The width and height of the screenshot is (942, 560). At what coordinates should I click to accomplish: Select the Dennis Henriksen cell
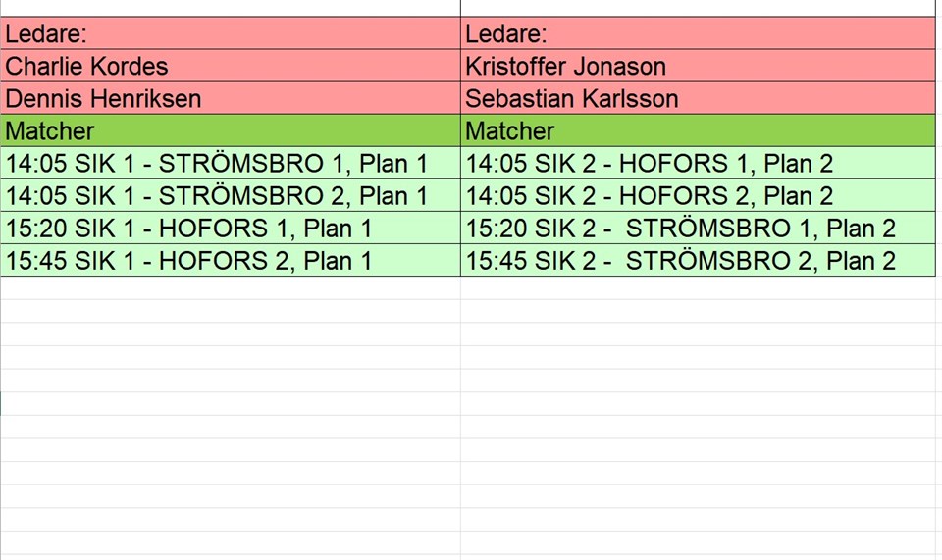pos(231,99)
